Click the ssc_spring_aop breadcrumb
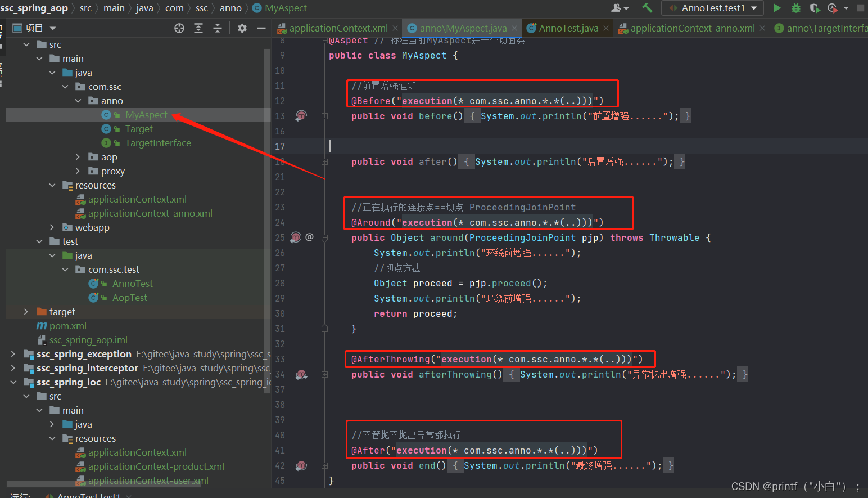 click(x=34, y=8)
